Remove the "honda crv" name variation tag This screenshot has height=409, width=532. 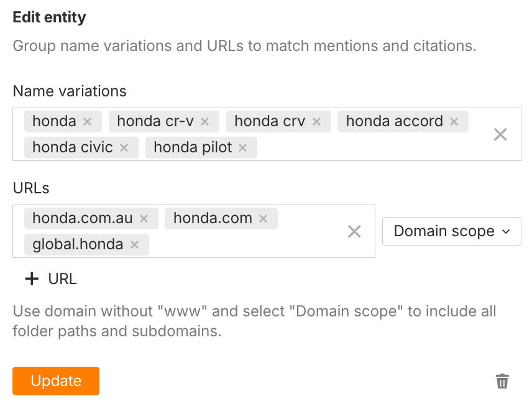coord(316,121)
